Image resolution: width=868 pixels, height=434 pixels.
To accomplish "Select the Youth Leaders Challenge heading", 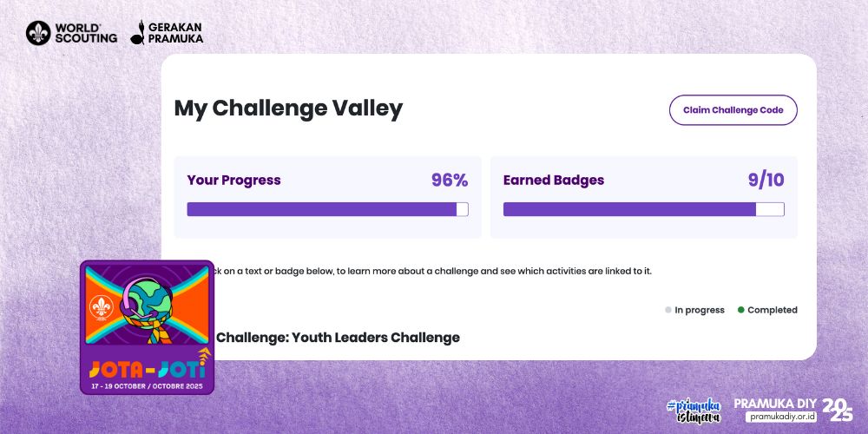I will pos(338,338).
